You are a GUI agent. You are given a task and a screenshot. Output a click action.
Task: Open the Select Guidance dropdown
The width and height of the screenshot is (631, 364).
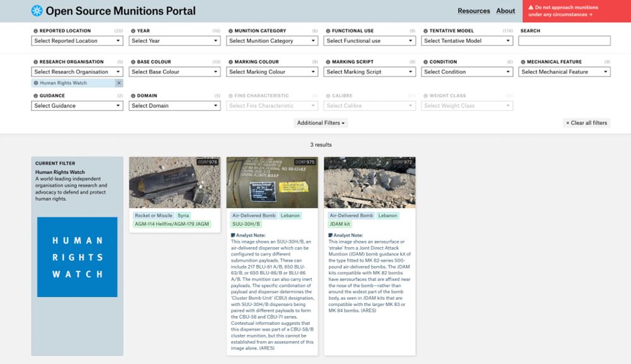pyautogui.click(x=77, y=105)
